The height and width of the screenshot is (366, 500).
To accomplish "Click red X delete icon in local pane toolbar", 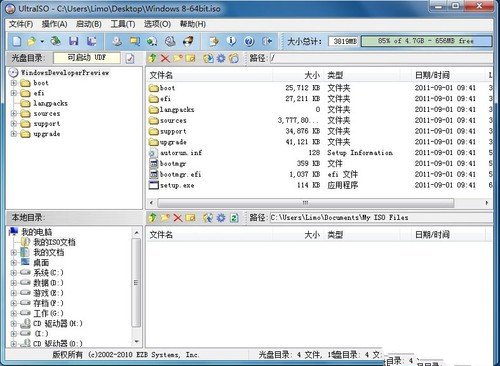I will (178, 218).
